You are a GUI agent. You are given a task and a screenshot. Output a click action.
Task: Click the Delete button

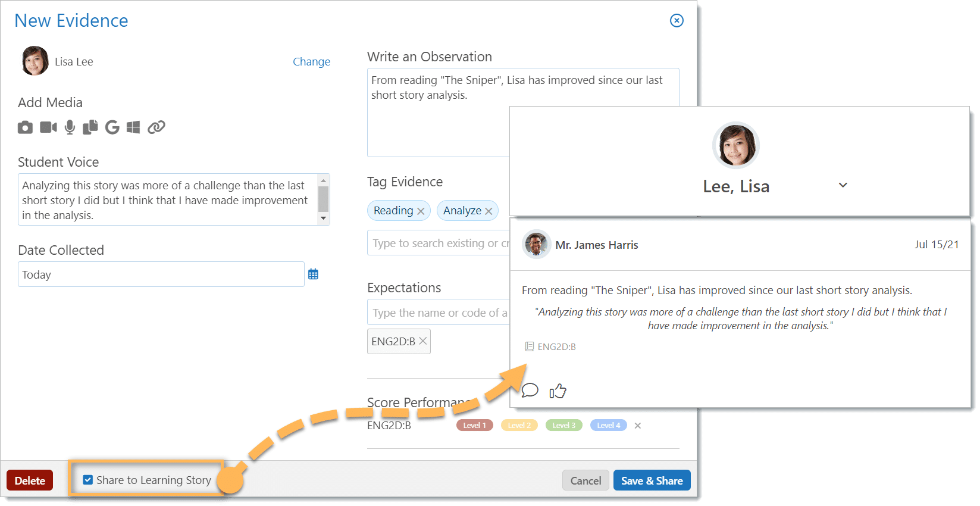(30, 480)
